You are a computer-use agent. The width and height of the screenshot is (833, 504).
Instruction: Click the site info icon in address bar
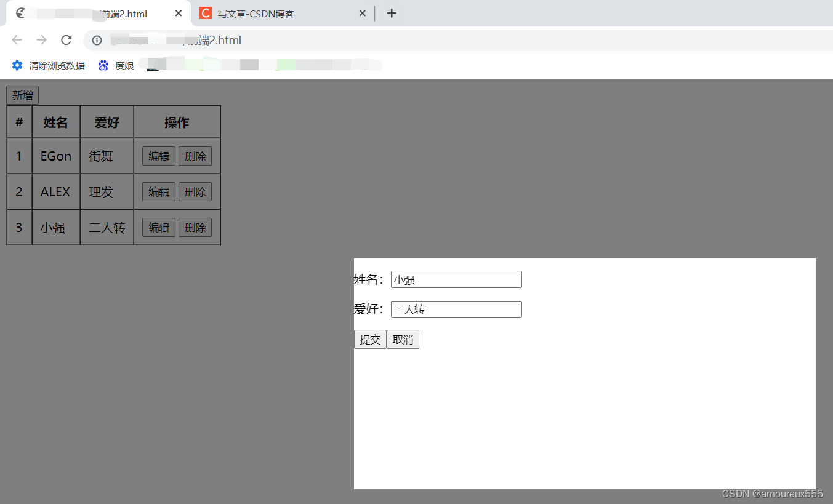[97, 40]
